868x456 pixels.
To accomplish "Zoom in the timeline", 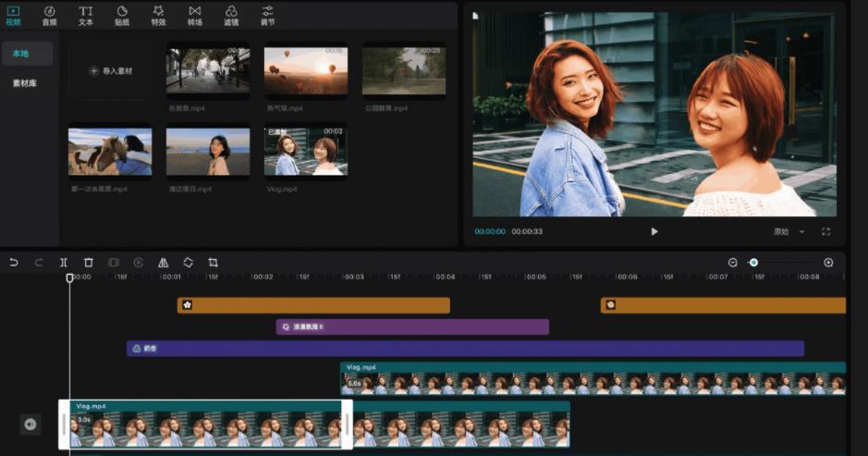I will [828, 263].
